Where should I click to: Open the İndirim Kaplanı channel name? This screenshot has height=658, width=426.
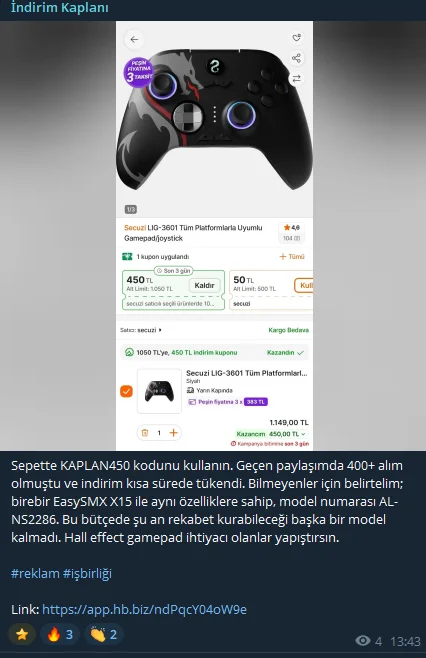point(60,7)
